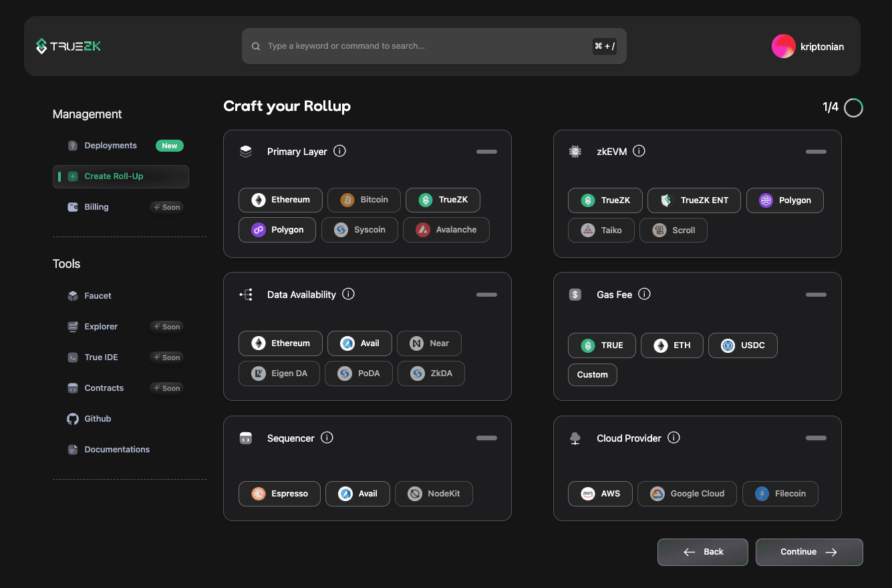892x588 pixels.
Task: Click the Explorer icon in sidebar
Action: coord(73,327)
